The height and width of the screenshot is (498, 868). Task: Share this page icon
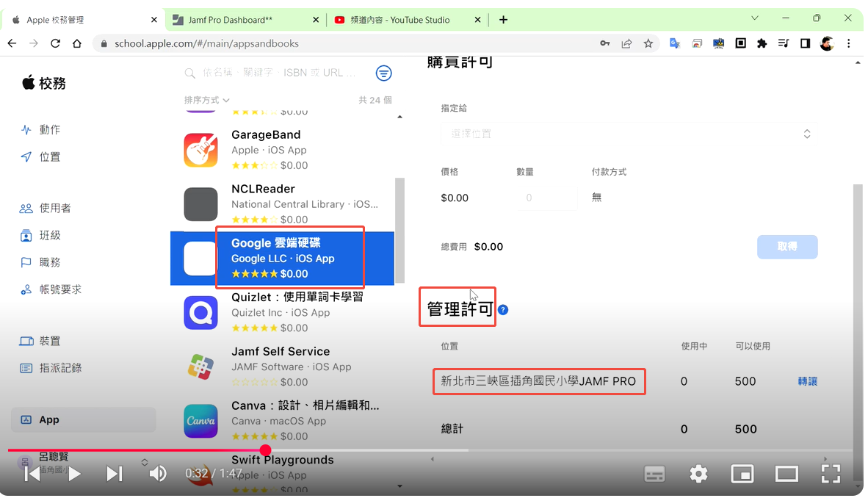626,43
